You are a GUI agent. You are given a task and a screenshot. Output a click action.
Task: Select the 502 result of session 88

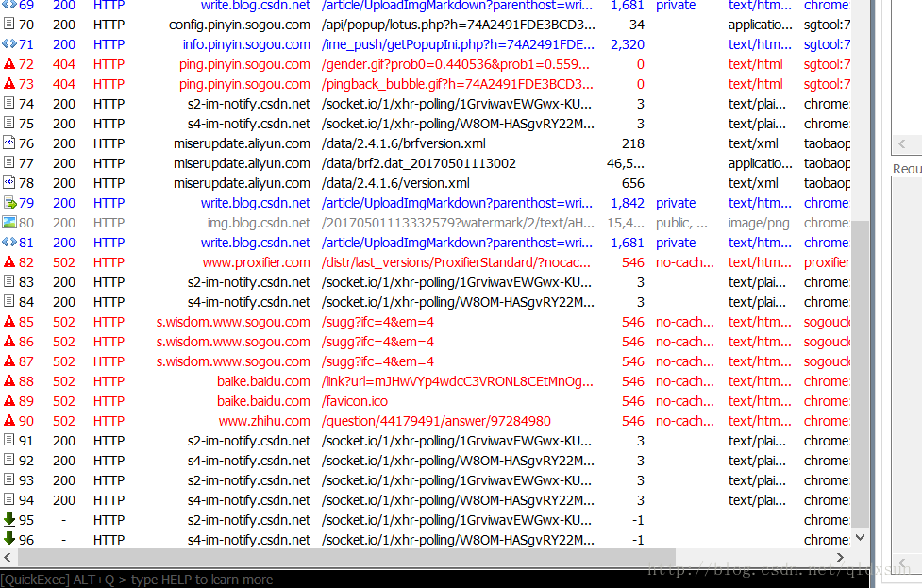[64, 381]
